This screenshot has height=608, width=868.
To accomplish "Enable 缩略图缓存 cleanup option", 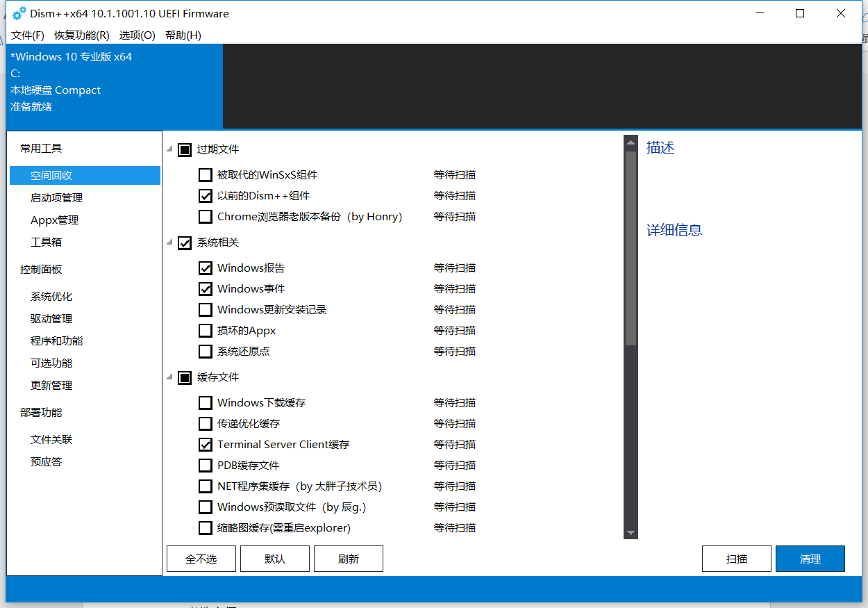I will point(205,527).
